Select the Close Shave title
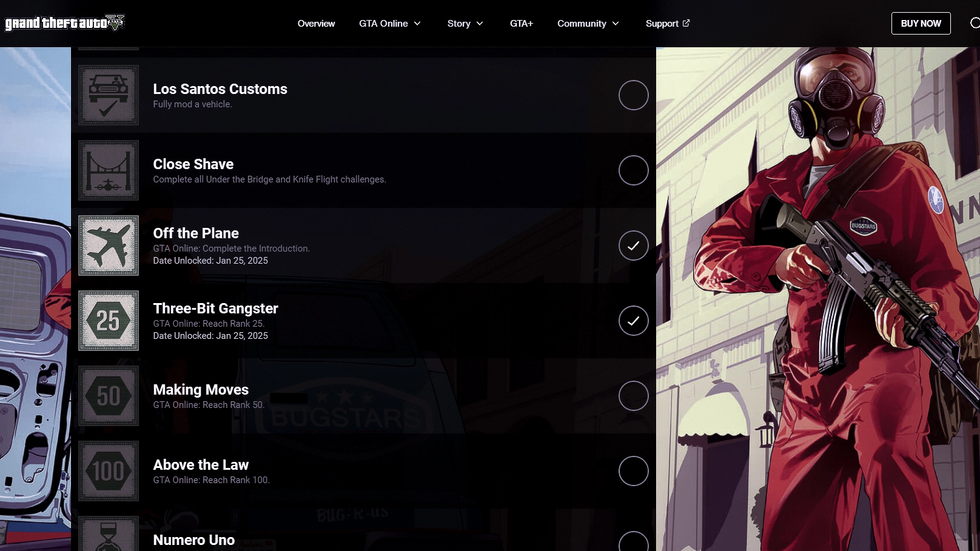The height and width of the screenshot is (551, 980). tap(193, 164)
